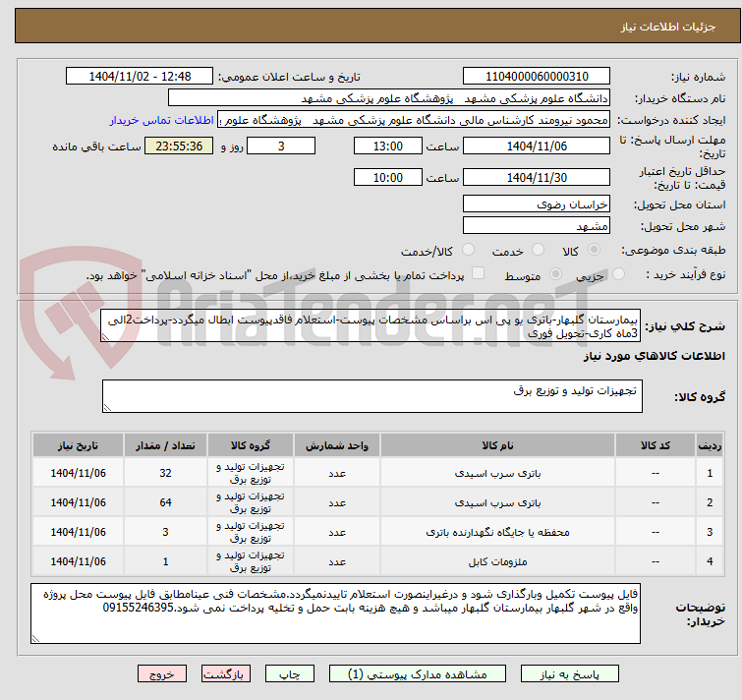This screenshot has width=742, height=700.
Task: Click the resize grip of buyer notes box
Action: (36, 638)
